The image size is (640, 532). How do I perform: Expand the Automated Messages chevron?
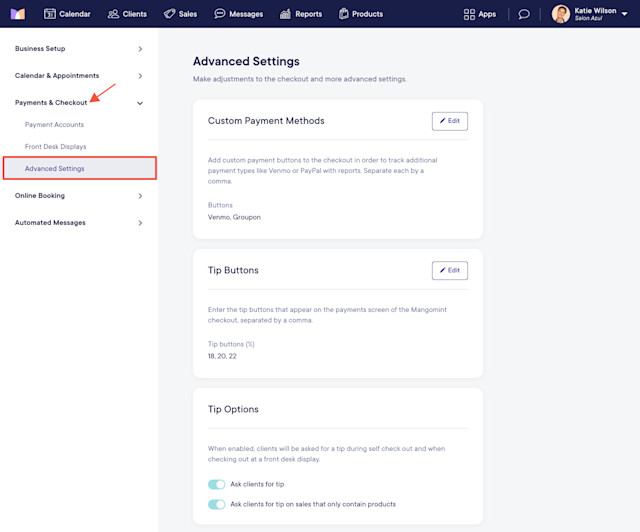(140, 223)
